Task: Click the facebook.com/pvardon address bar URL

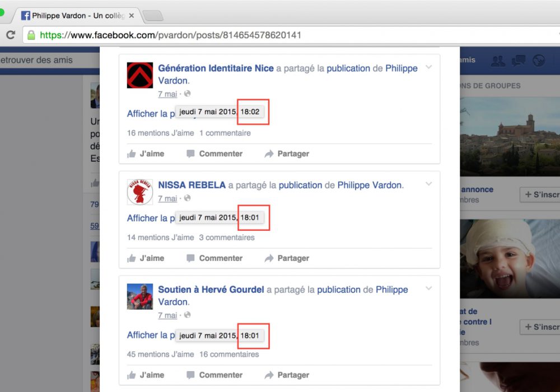Action: [171, 35]
